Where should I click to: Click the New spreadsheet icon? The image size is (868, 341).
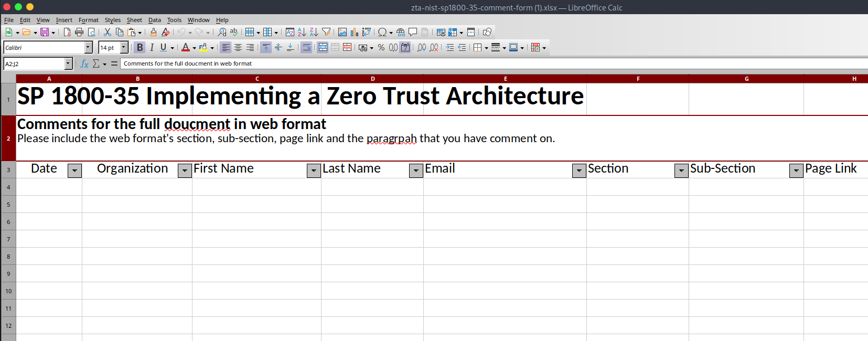(x=9, y=32)
